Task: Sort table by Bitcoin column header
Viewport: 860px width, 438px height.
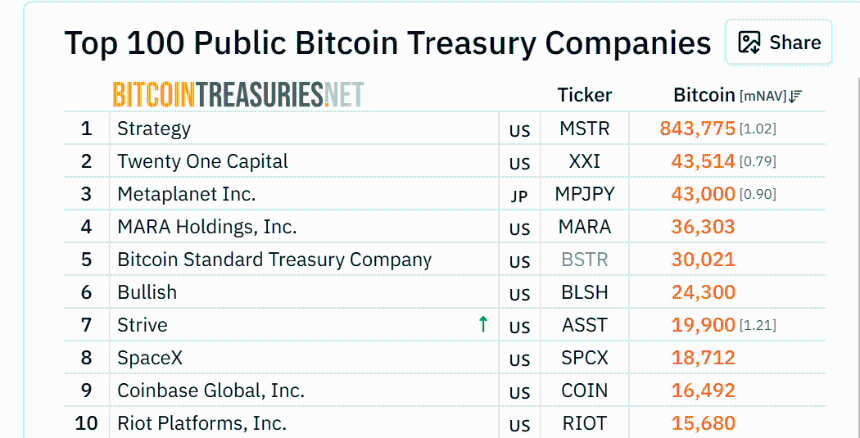Action: [x=704, y=95]
